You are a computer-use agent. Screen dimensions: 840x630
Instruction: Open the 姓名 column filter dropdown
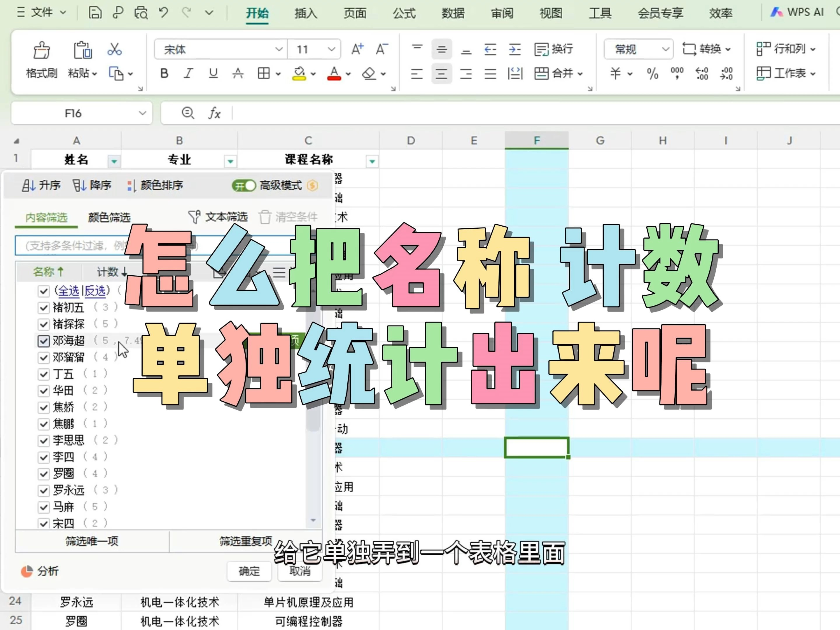click(x=114, y=161)
